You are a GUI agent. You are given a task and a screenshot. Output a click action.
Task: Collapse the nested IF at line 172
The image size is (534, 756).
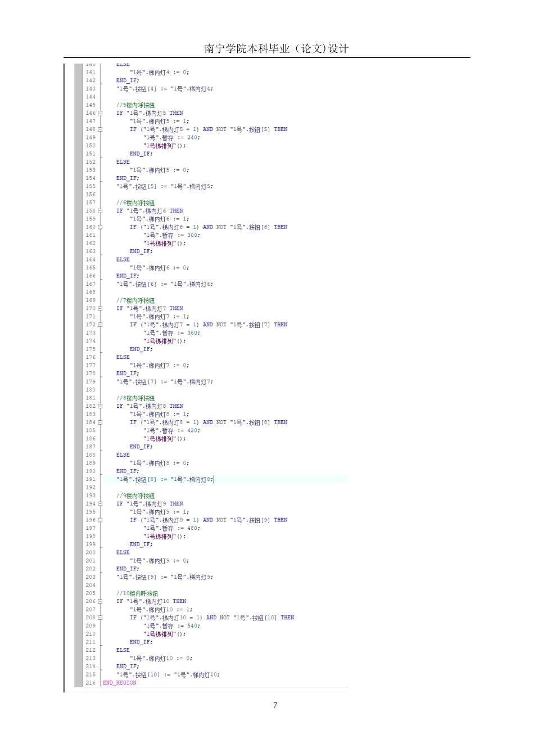pyautogui.click(x=100, y=325)
